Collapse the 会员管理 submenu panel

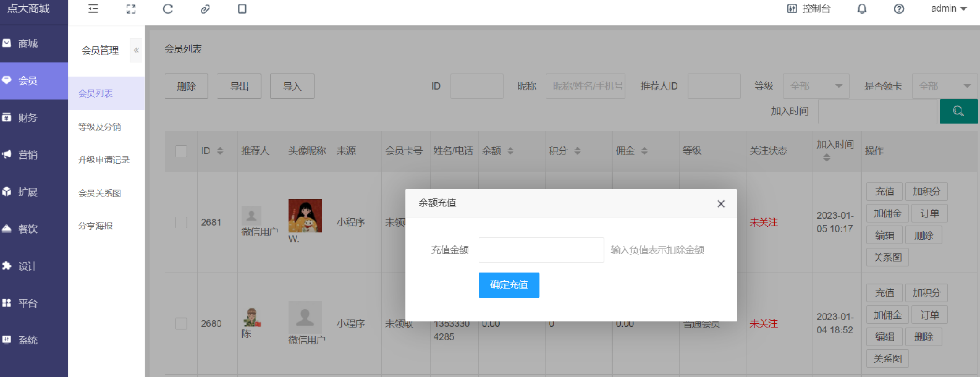click(136, 50)
